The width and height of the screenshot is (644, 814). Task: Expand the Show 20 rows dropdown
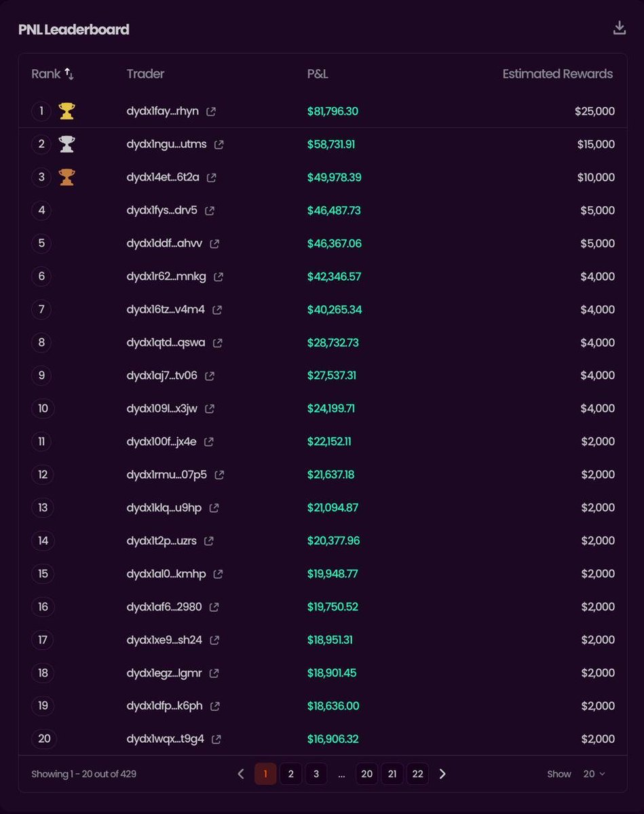tap(594, 774)
